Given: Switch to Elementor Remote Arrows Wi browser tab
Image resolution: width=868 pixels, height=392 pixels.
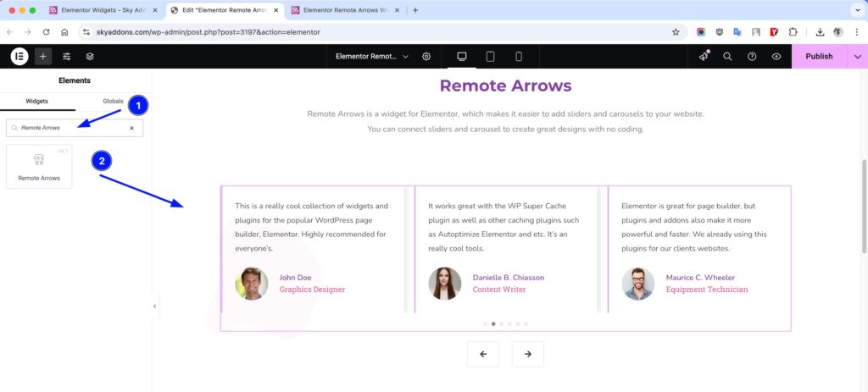Looking at the screenshot, I should 346,10.
